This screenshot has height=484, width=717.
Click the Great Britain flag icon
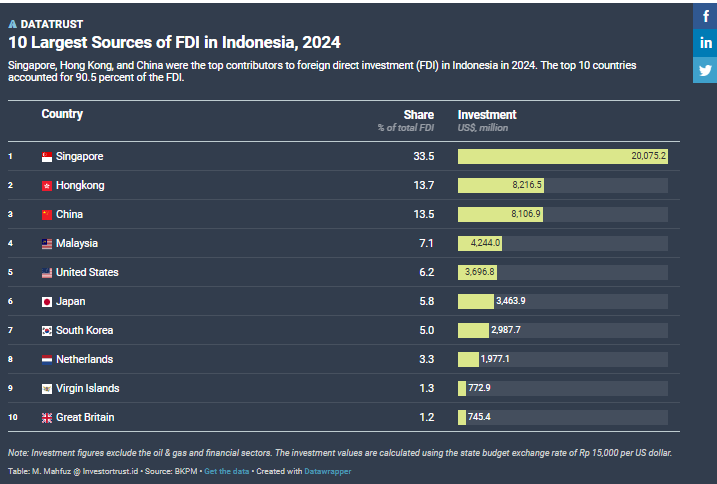pos(46,418)
